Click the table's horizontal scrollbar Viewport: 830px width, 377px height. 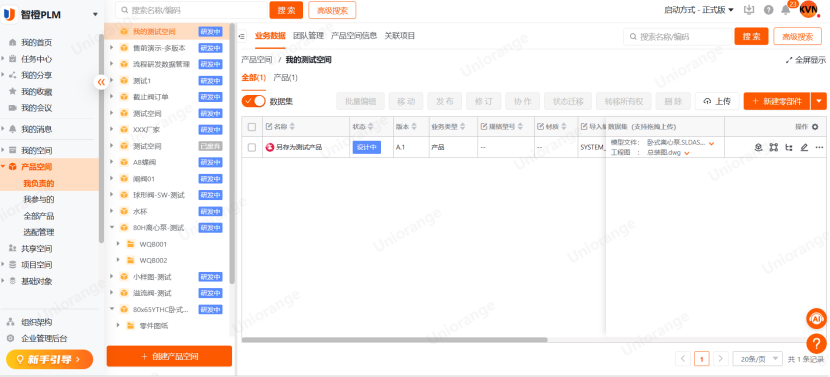[x=394, y=340]
